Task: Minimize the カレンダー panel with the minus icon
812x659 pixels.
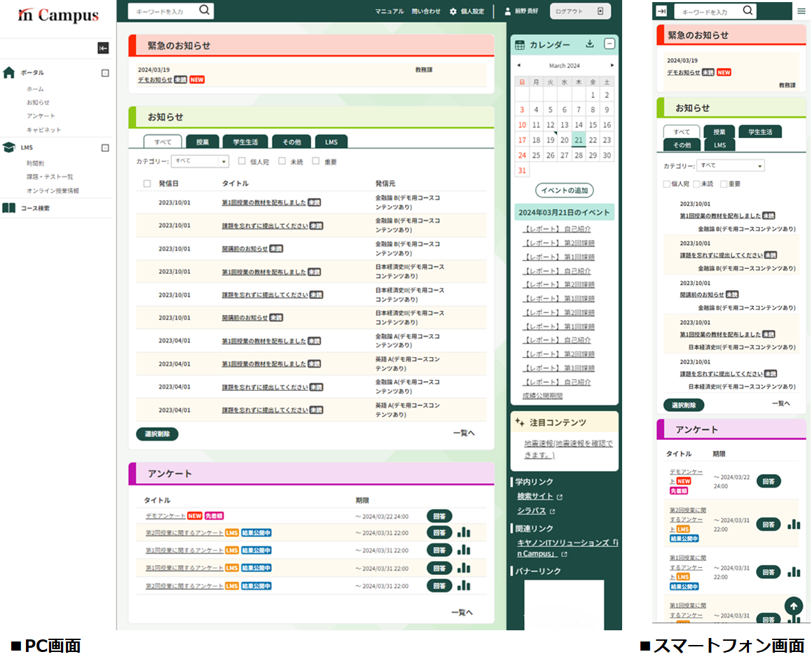Action: click(609, 44)
